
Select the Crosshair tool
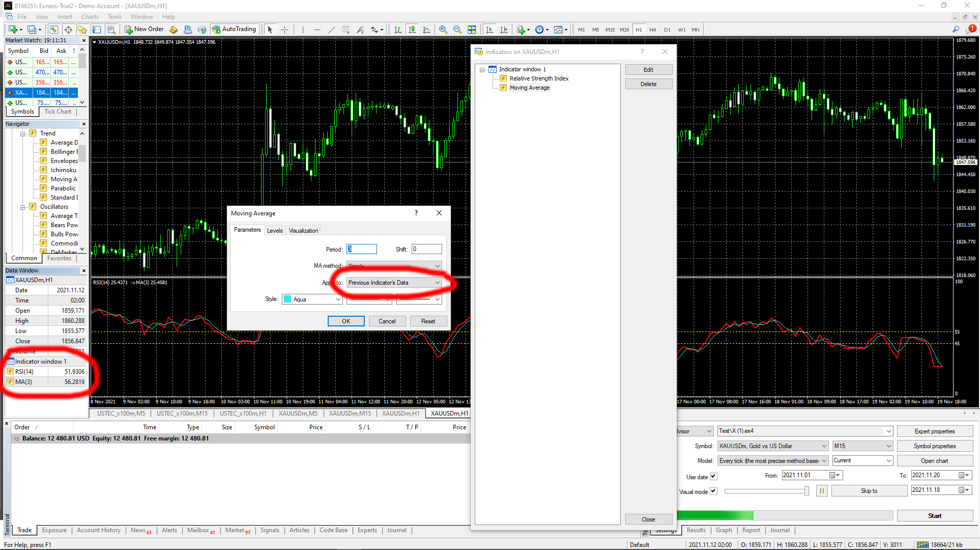tap(284, 30)
